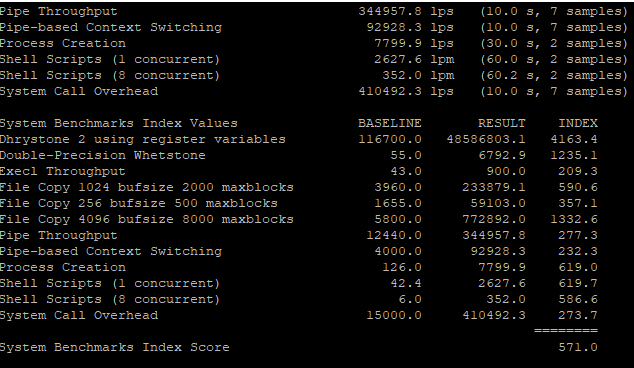Viewport: 634px width, 368px height.
Task: Select Shell Scripts (8 concurrent) index 586.6
Action: tap(578, 300)
